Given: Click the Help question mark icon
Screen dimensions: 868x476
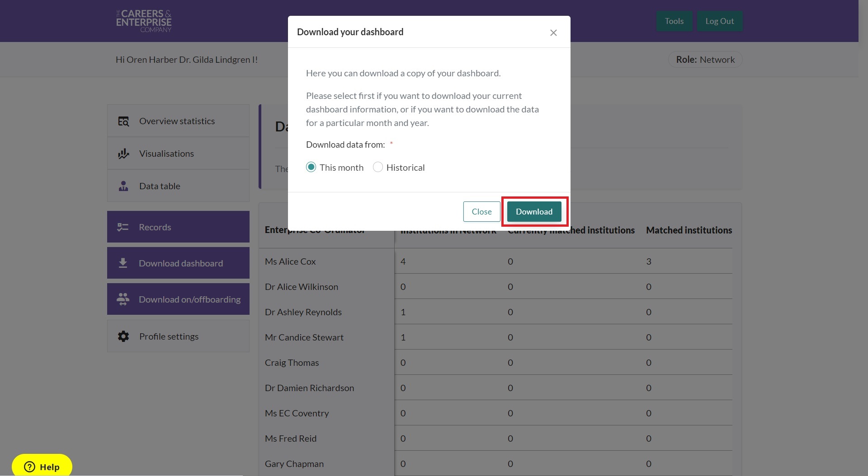Looking at the screenshot, I should click(x=29, y=467).
